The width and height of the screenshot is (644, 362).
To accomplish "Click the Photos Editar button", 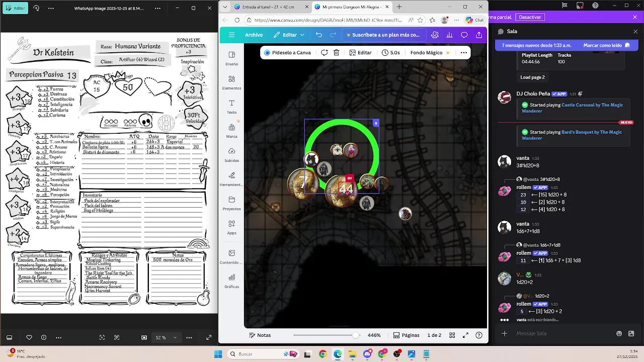I will tap(15, 9).
